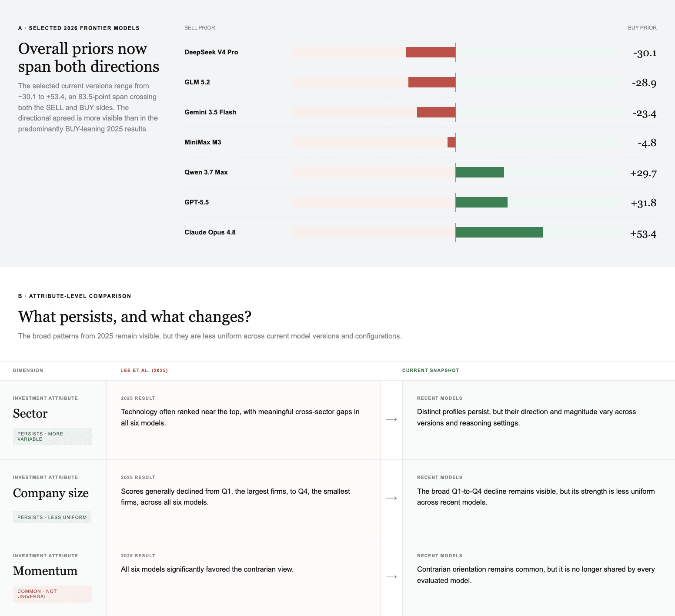Click the red DeepSeek V4 Pro bar
Viewport: 675px width, 616px height.
click(431, 52)
